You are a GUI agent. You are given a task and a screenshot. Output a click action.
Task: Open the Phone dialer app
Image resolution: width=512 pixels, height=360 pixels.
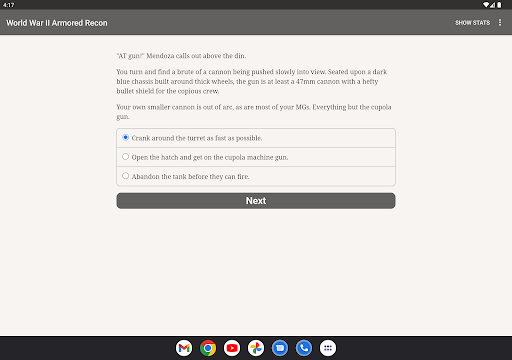pyautogui.click(x=304, y=348)
